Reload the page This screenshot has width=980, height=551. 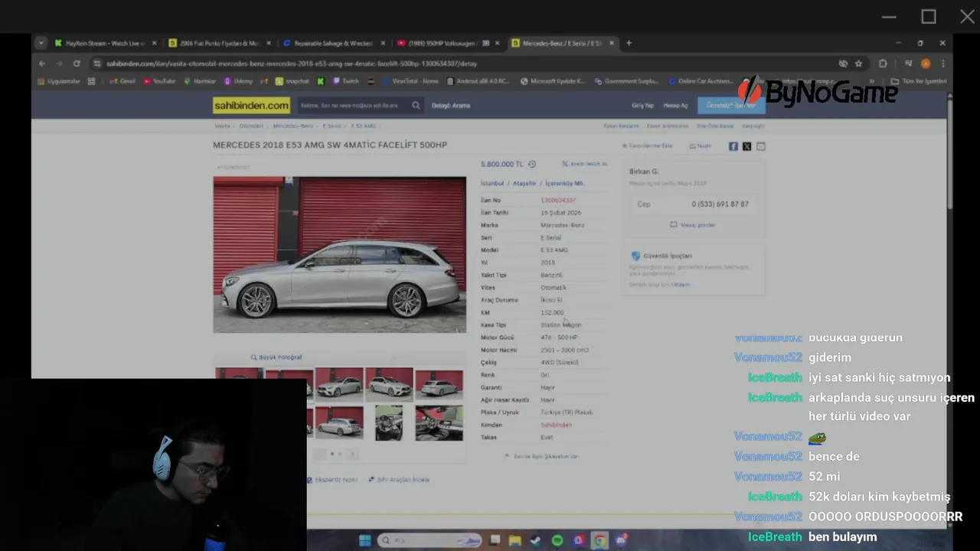click(x=77, y=64)
